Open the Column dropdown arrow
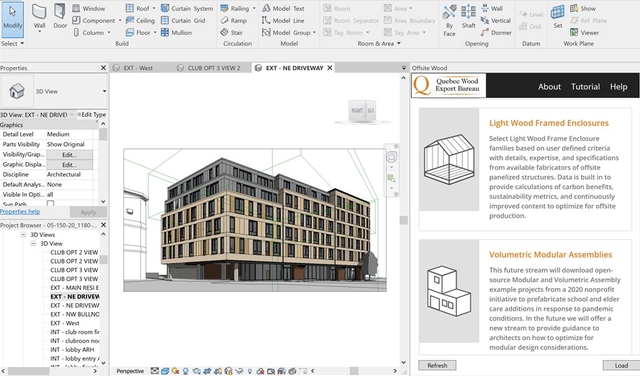This screenshot has width=640, height=376. [x=109, y=33]
